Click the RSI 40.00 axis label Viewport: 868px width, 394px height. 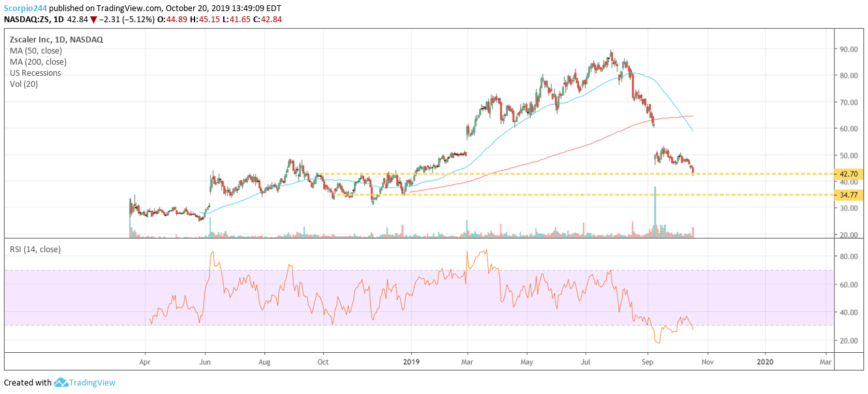[x=849, y=313]
